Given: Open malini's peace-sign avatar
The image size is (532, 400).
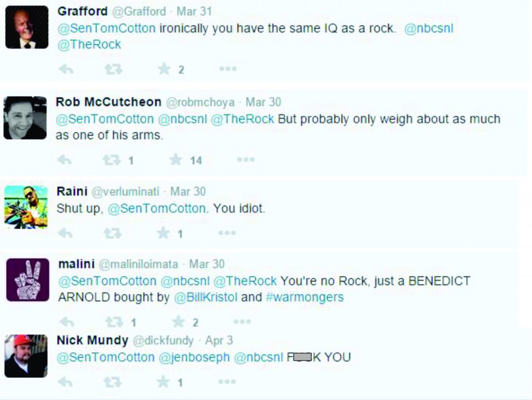Looking at the screenshot, I should pyautogui.click(x=28, y=280).
